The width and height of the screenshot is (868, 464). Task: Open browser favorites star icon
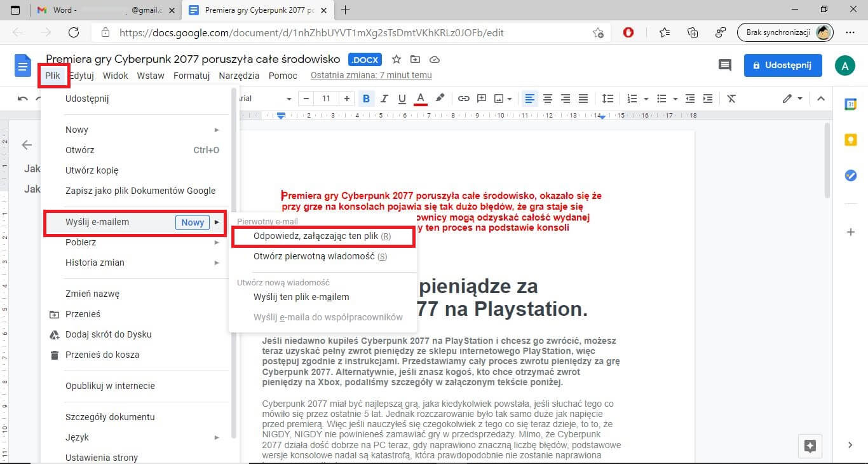coord(665,32)
